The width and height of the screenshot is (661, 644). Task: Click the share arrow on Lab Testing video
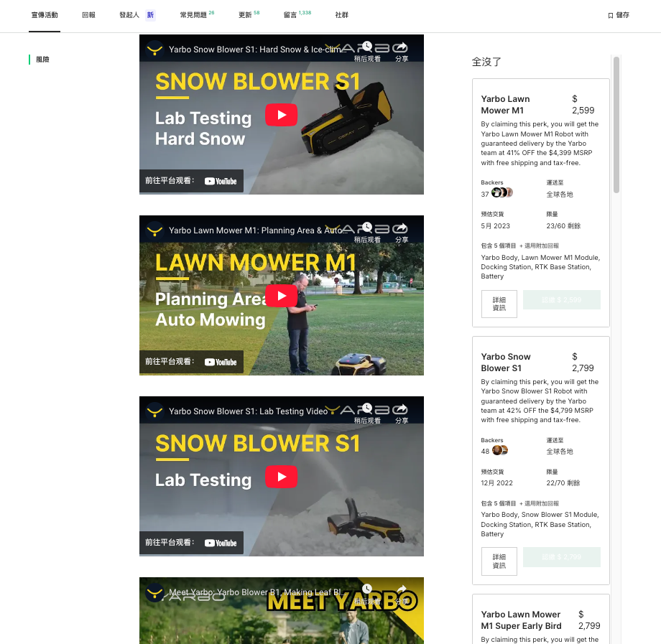402,408
